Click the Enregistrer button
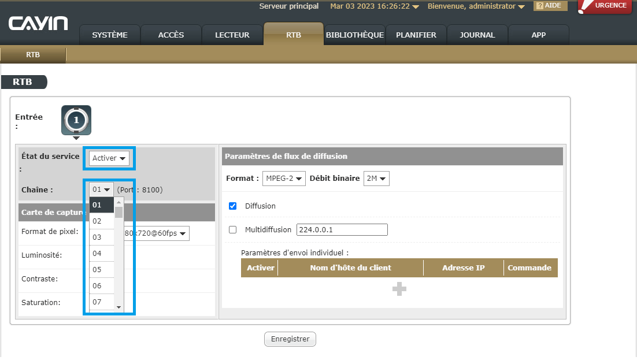This screenshot has width=637, height=364. (290, 339)
